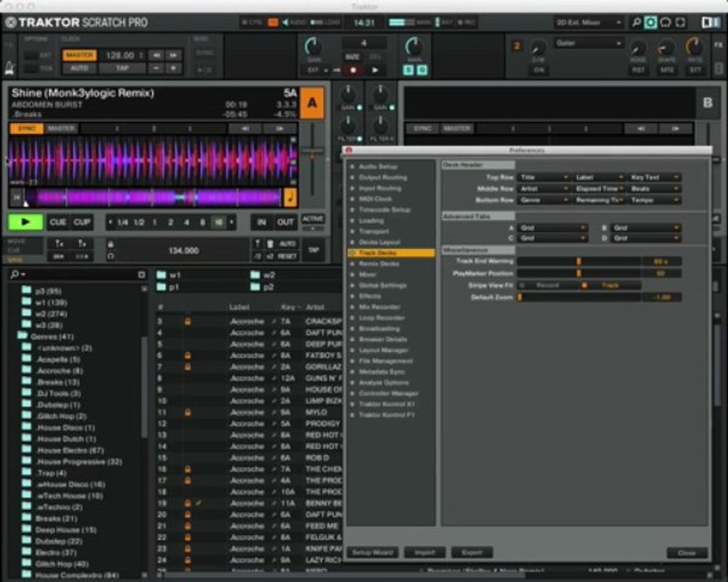Click the clock tempo minus button

156,68
